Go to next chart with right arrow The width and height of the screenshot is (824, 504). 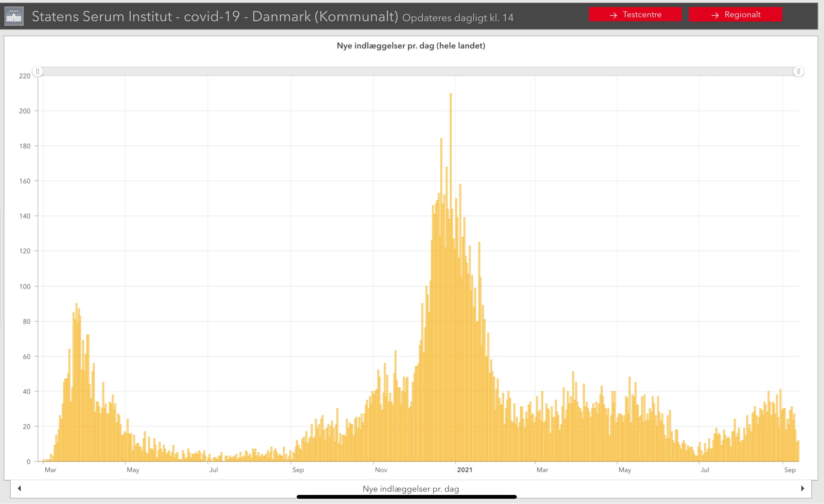coord(802,488)
